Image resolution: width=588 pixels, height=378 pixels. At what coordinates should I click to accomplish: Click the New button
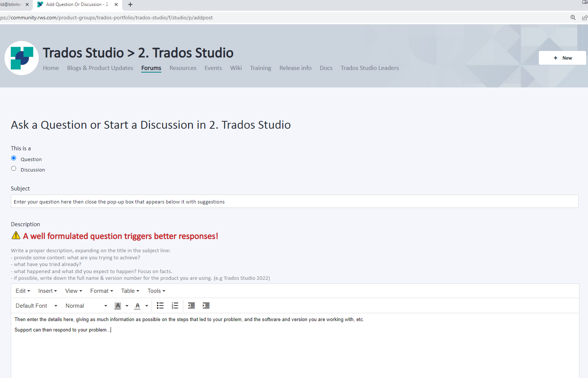pyautogui.click(x=562, y=58)
